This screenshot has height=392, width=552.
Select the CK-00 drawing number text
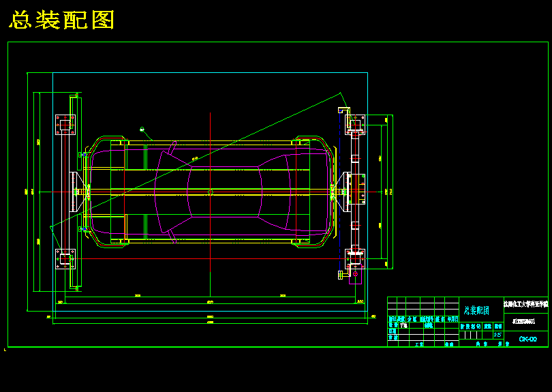[x=527, y=340]
